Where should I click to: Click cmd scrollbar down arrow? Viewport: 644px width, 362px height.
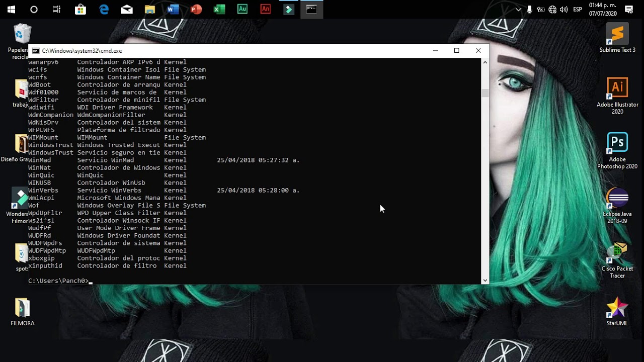click(485, 280)
